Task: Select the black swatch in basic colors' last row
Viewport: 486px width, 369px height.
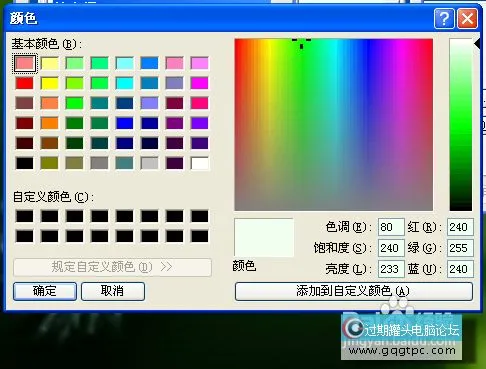Action: [25, 163]
